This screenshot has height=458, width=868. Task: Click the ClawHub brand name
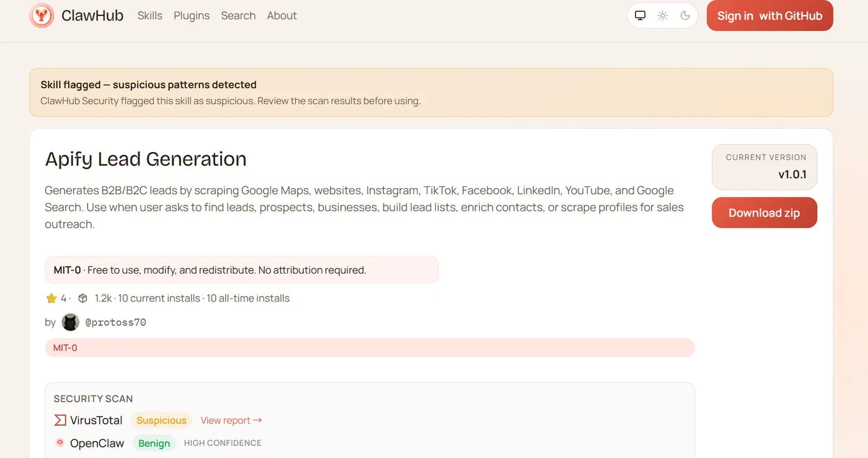tap(92, 16)
